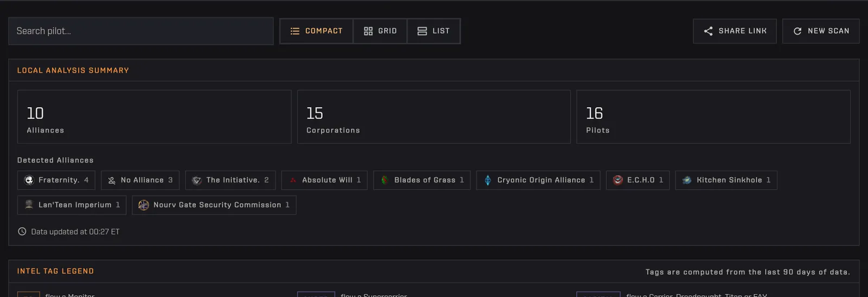The width and height of the screenshot is (868, 297).
Task: Click the No Alliance crossed-person icon
Action: coord(112,180)
